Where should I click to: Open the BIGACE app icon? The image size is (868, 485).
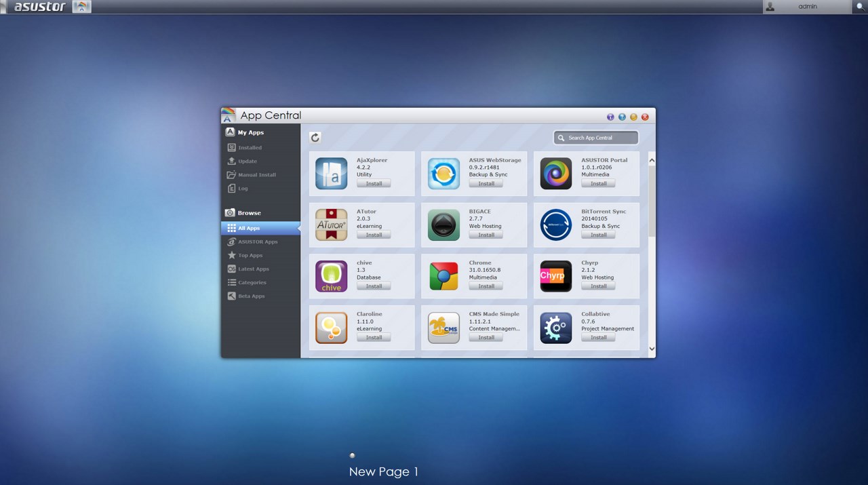443,225
